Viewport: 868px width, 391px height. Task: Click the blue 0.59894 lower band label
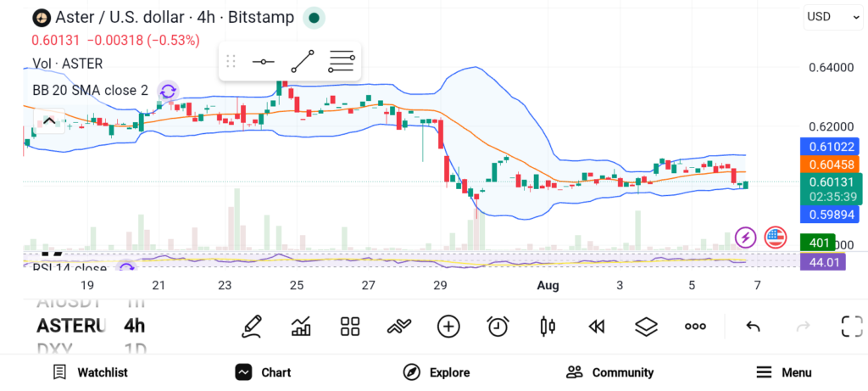point(829,215)
